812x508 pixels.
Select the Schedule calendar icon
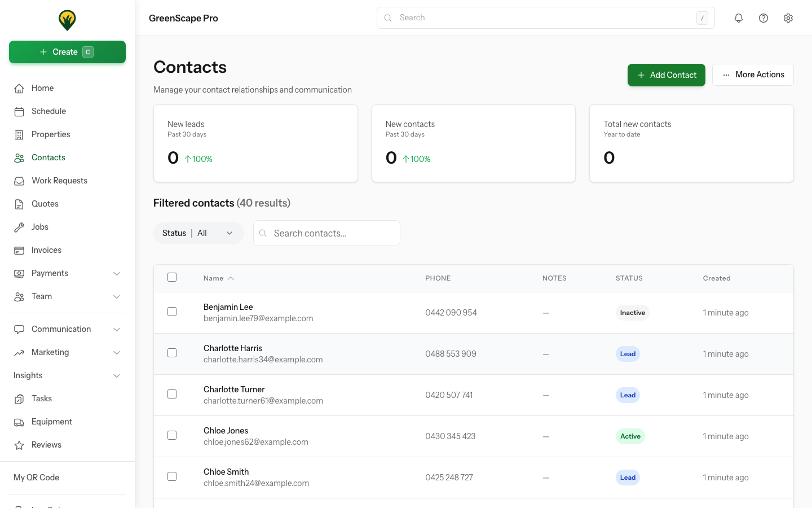tap(20, 111)
